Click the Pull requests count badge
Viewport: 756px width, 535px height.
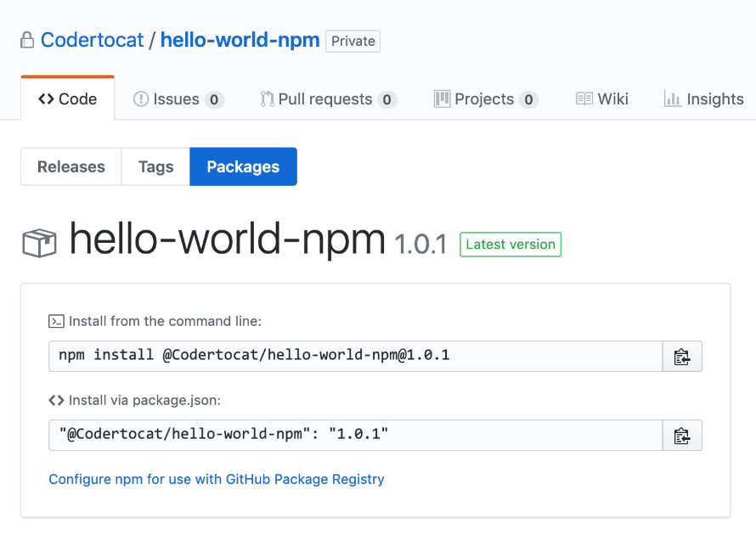(x=387, y=99)
